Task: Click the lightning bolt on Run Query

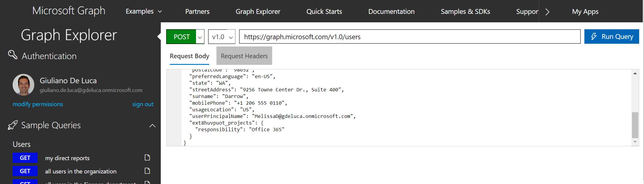Action: pyautogui.click(x=594, y=36)
